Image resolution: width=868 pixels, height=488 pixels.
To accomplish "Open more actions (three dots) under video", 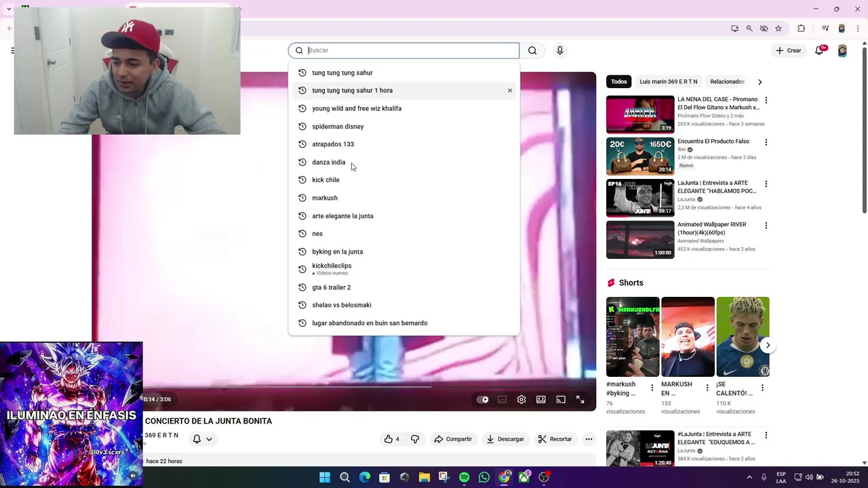I will [589, 439].
